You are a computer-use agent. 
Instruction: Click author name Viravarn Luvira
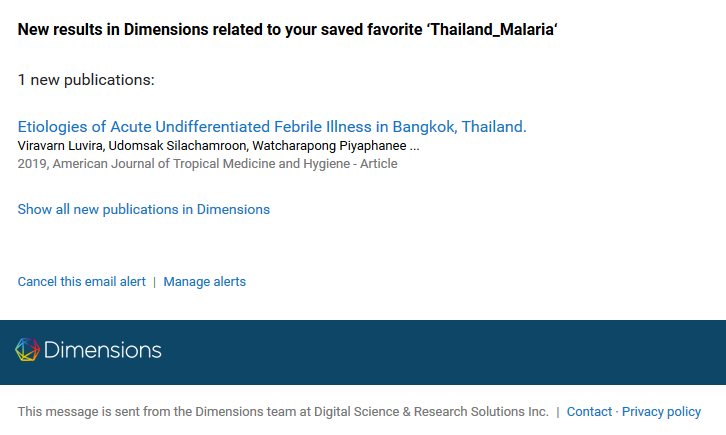[60, 146]
